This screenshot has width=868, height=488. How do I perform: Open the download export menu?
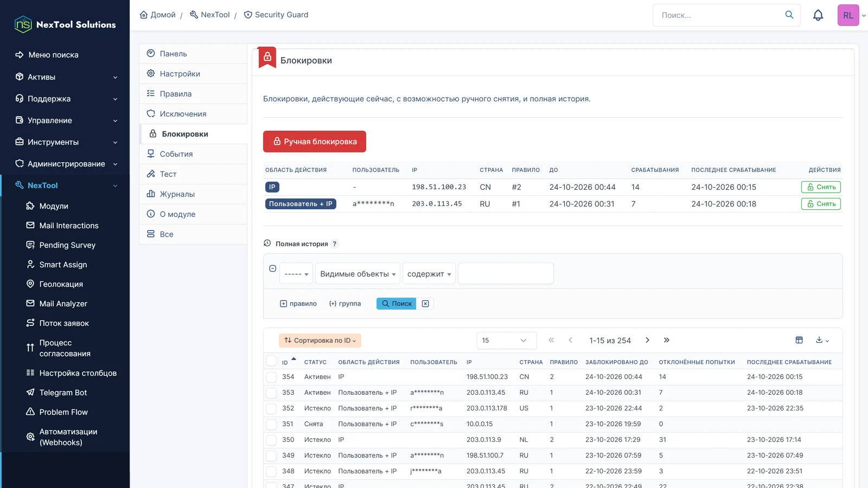coord(822,340)
